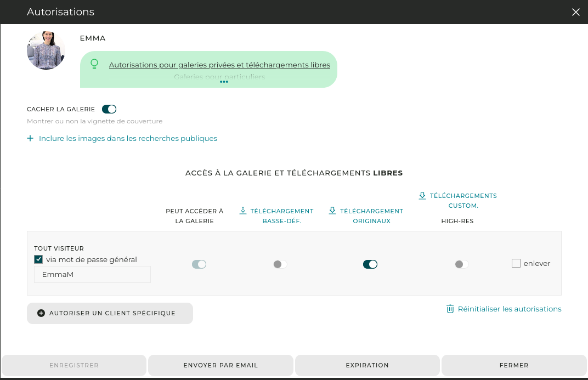Click Emma's profile picture
Viewport: 588px width, 380px height.
(x=46, y=50)
